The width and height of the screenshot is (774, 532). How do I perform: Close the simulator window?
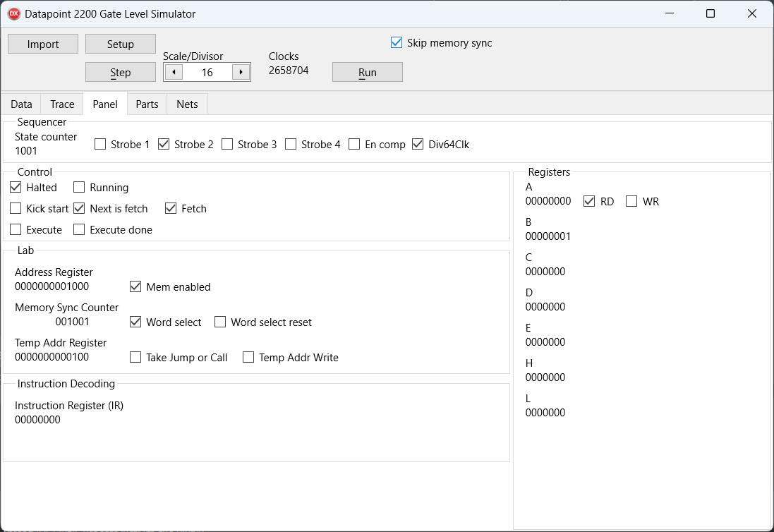coord(752,13)
